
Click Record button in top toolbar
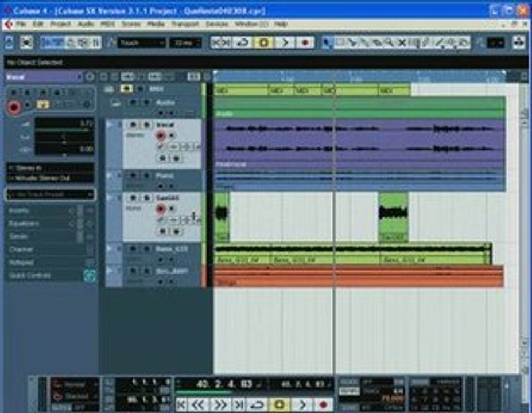[x=305, y=42]
